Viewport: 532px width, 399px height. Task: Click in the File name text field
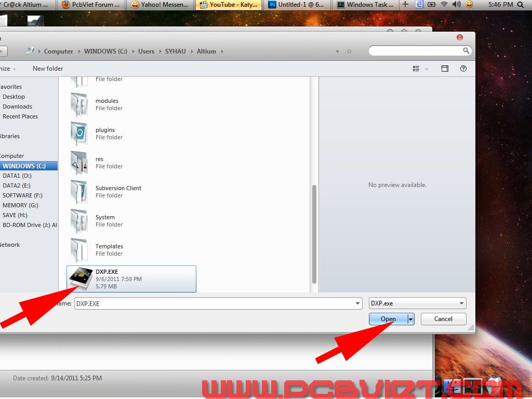point(215,303)
